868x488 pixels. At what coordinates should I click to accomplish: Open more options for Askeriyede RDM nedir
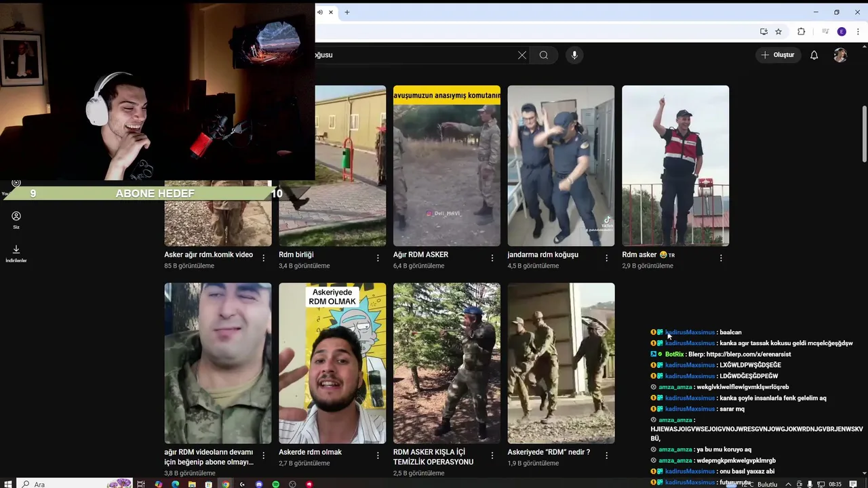tap(607, 455)
